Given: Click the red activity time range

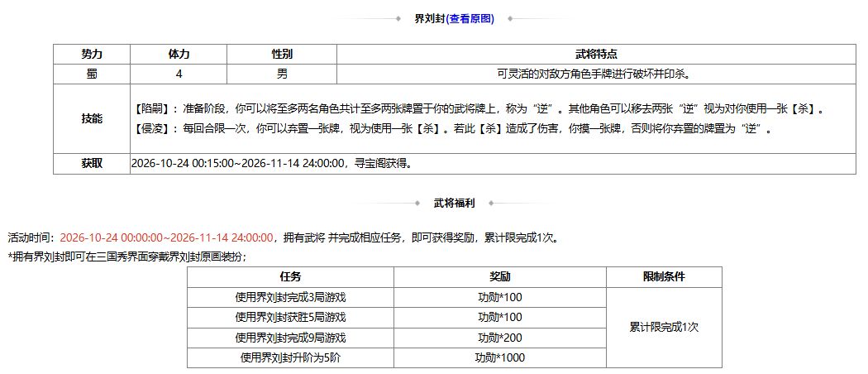Looking at the screenshot, I should pyautogui.click(x=167, y=238).
